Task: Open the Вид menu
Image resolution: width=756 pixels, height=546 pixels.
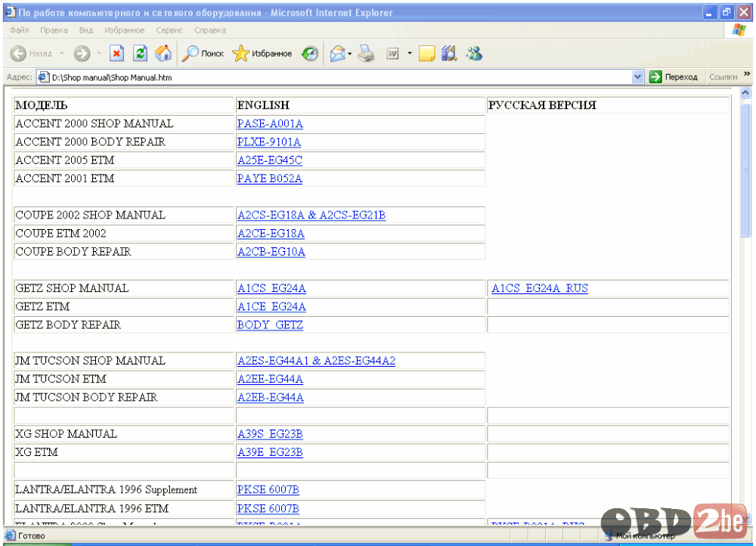Action: pyautogui.click(x=86, y=30)
